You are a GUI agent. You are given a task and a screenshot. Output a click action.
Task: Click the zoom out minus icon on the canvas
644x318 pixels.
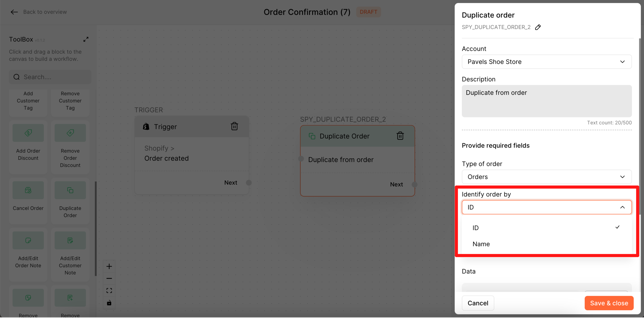(x=109, y=278)
